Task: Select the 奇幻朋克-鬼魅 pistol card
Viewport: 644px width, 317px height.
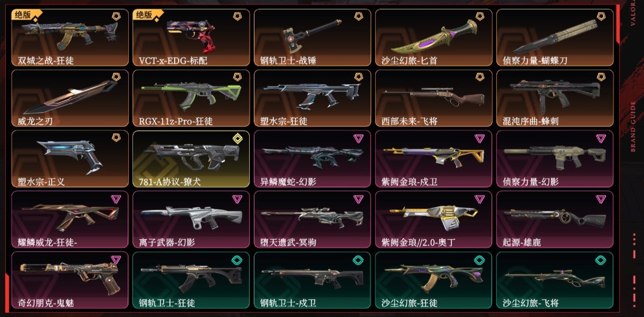Action: (x=70, y=279)
